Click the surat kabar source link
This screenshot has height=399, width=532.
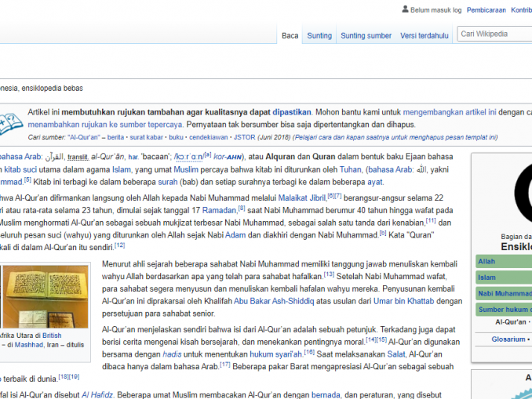pyautogui.click(x=146, y=137)
